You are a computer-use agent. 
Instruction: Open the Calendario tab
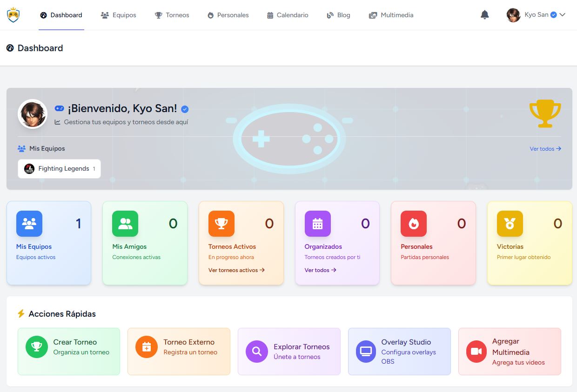click(288, 15)
